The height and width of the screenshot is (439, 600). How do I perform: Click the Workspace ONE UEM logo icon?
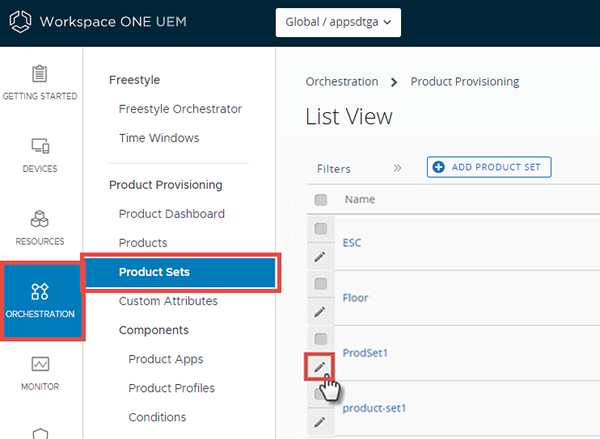[x=20, y=21]
